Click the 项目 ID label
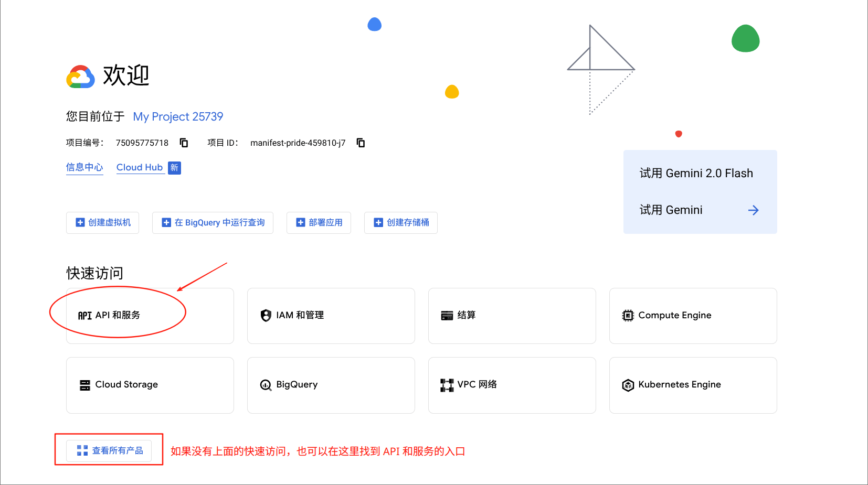 223,143
